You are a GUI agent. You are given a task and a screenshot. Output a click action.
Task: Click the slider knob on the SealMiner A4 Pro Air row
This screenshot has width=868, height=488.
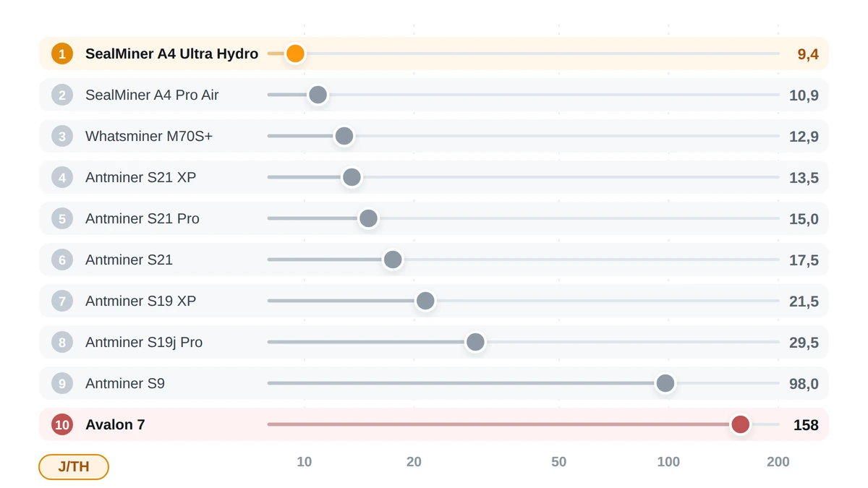318,95
